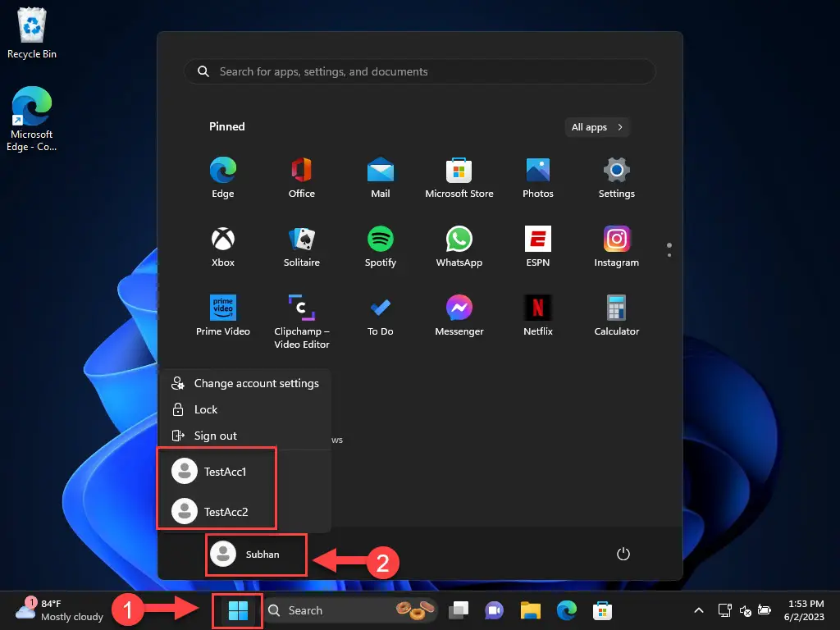840x630 pixels.
Task: Launch Spotify
Action: (x=381, y=247)
